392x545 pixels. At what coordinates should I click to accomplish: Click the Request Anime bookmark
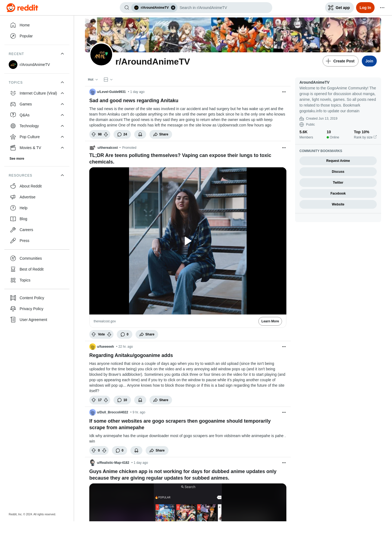point(338,161)
